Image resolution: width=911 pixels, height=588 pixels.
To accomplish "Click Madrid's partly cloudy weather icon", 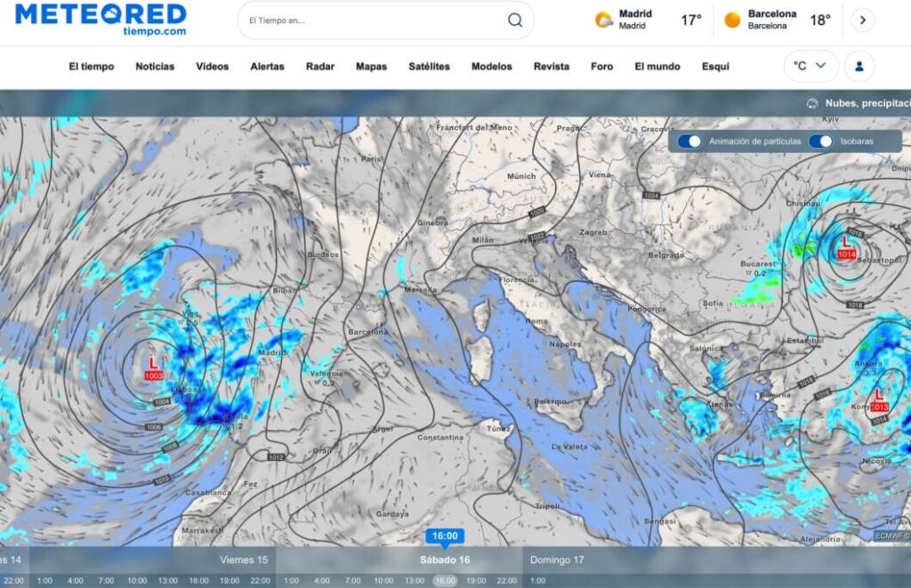I will click(604, 20).
